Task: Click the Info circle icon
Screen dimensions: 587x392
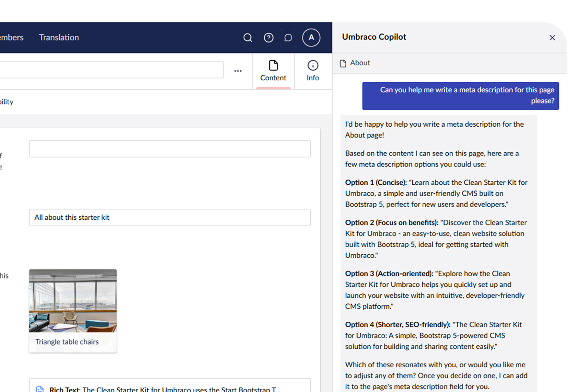Action: pyautogui.click(x=312, y=65)
